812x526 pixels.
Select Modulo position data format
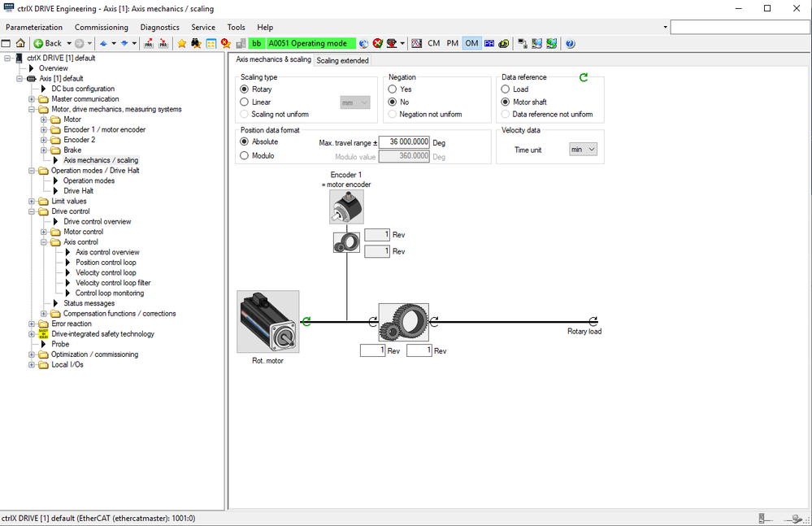coord(245,155)
